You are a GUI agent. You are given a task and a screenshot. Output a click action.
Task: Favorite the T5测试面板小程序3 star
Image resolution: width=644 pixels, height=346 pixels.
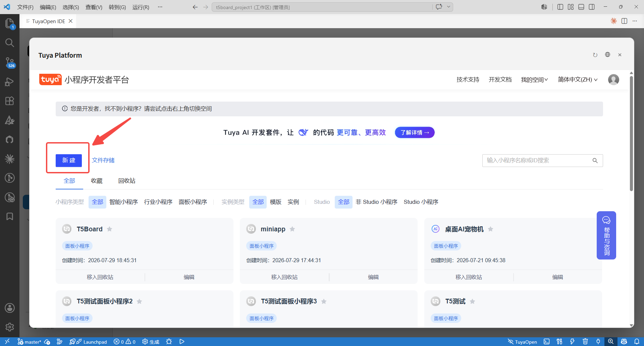tap(324, 301)
